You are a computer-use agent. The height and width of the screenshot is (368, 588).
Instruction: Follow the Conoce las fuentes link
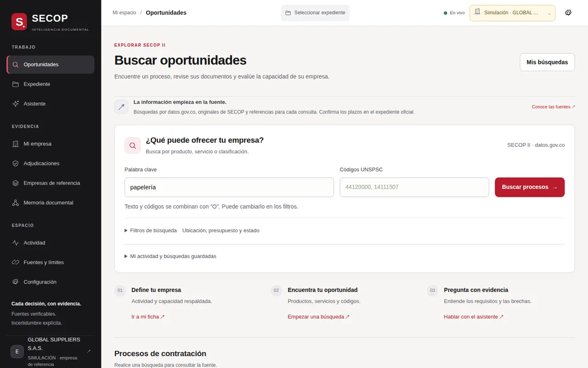coord(554,107)
